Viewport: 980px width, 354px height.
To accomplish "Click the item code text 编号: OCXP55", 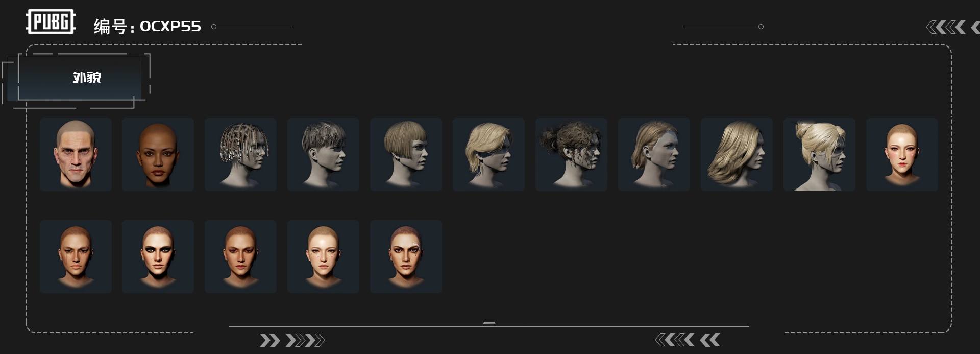I will [147, 26].
